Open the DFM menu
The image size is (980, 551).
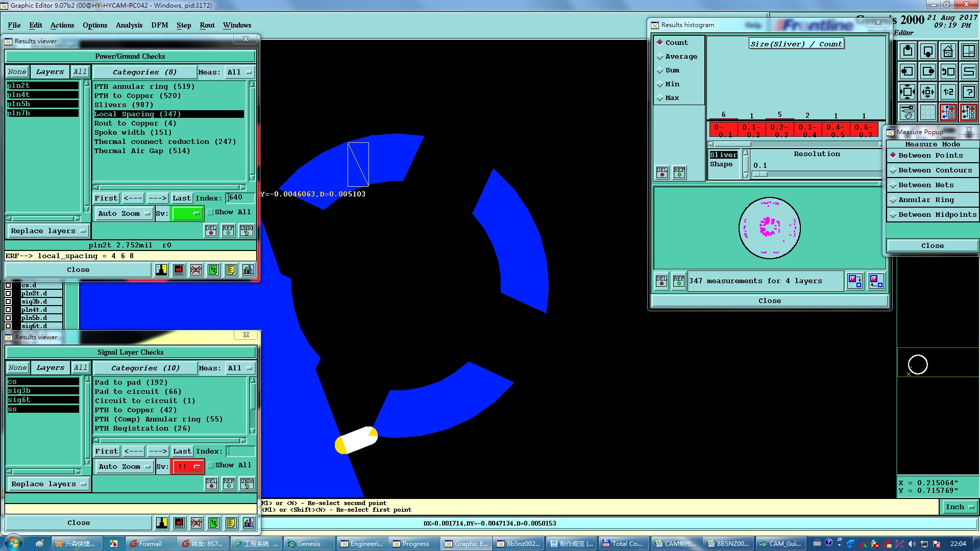[159, 25]
